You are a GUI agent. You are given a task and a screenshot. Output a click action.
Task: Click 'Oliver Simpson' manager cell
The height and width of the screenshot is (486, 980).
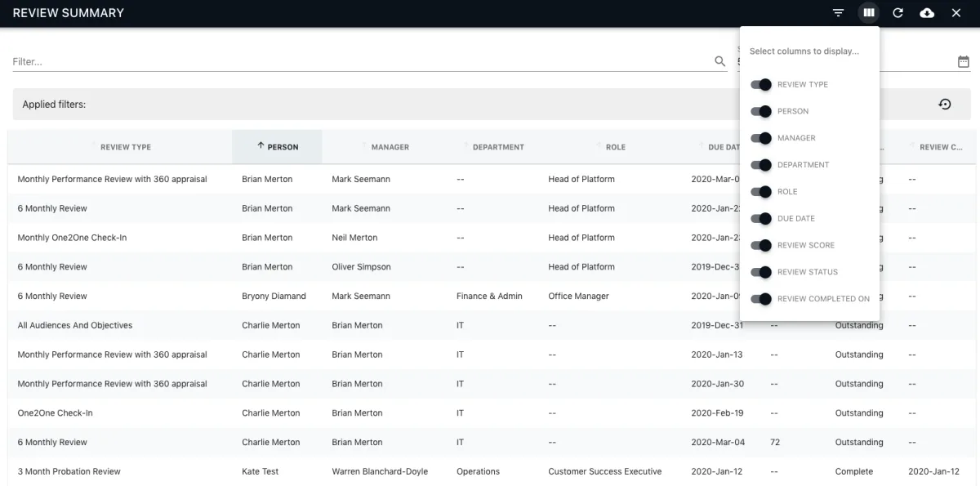pos(361,267)
